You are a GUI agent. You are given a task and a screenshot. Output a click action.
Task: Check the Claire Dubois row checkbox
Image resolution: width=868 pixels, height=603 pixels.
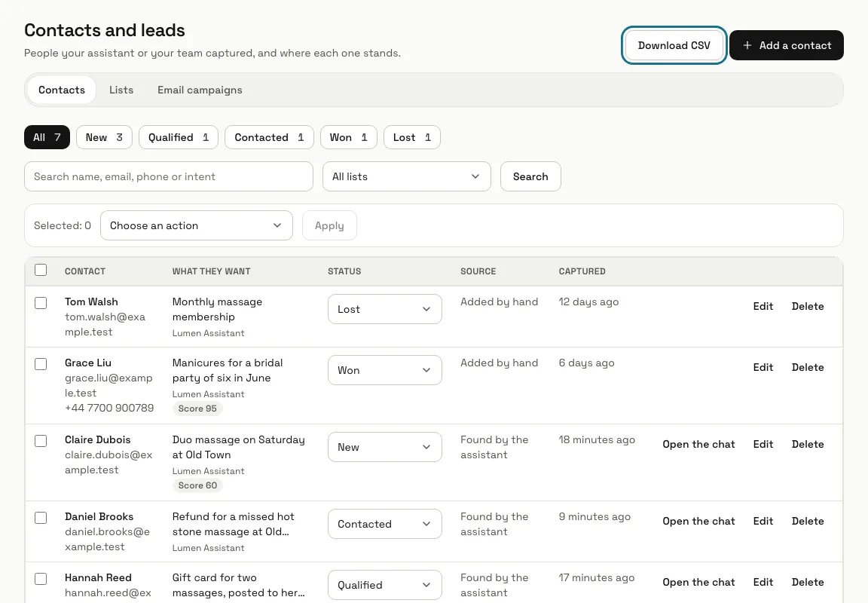point(41,441)
